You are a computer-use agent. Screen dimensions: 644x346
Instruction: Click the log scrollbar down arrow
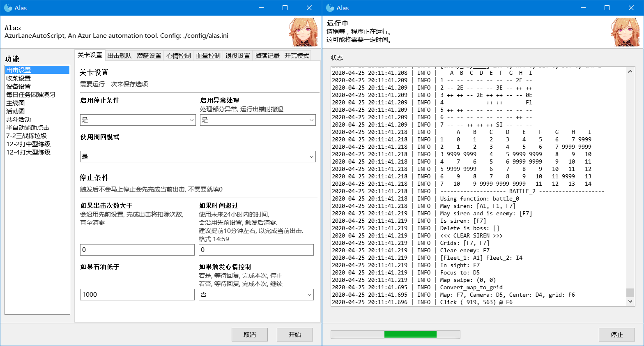click(630, 302)
